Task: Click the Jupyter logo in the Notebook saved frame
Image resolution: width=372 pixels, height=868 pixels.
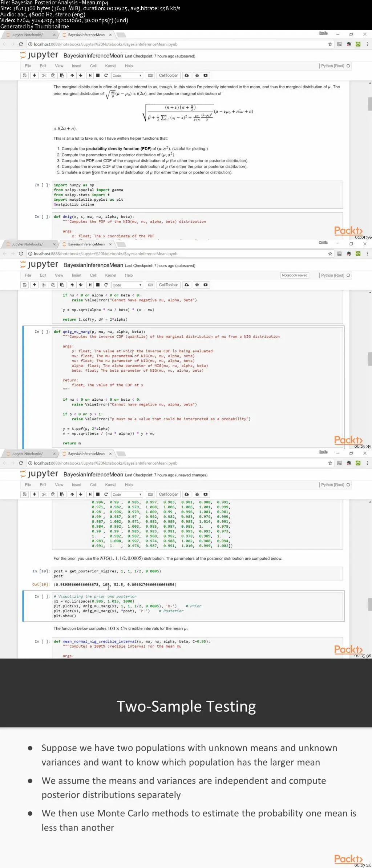Action: [39, 264]
